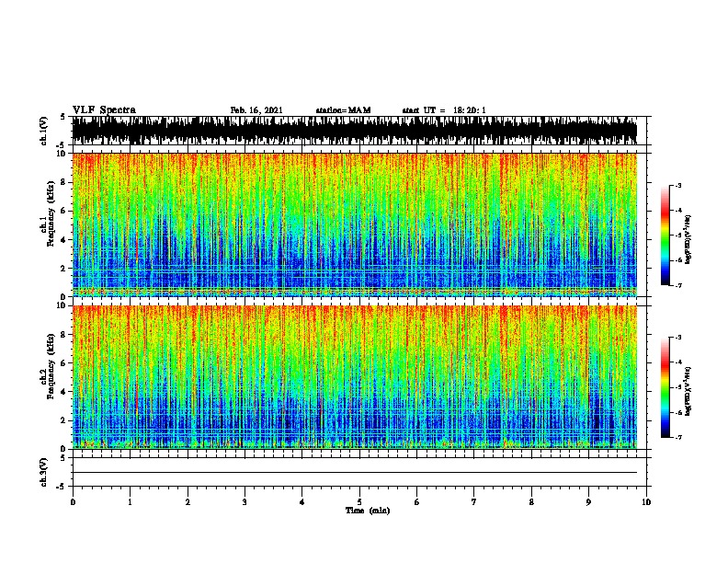This screenshot has height=563, width=728.
Task: Click the "10" tick on the time axis
Action: [x=646, y=502]
